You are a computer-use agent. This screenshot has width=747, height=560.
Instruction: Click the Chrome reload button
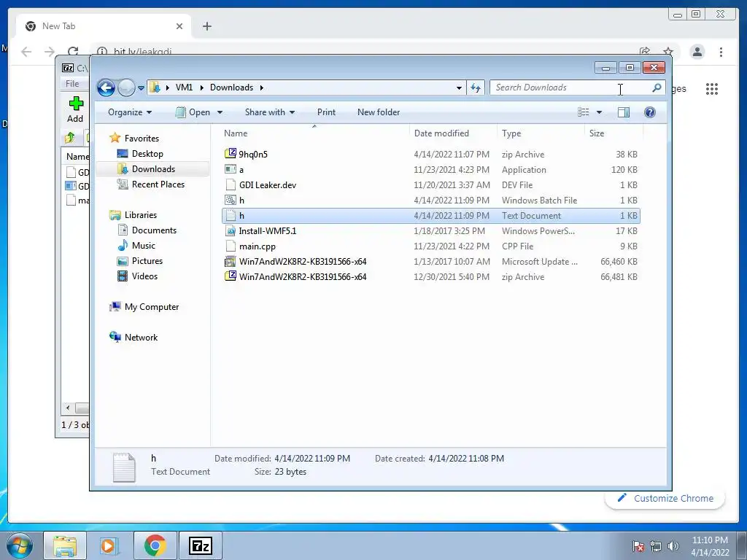[73, 52]
